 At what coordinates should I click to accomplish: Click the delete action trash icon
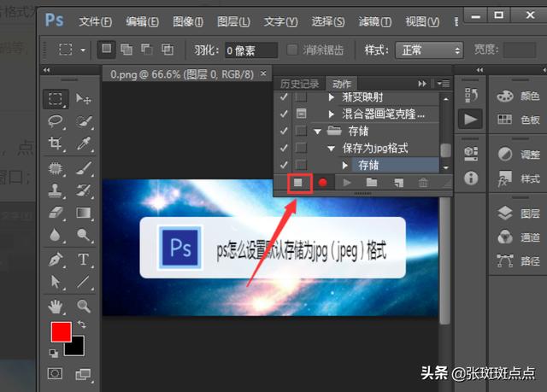coord(423,182)
